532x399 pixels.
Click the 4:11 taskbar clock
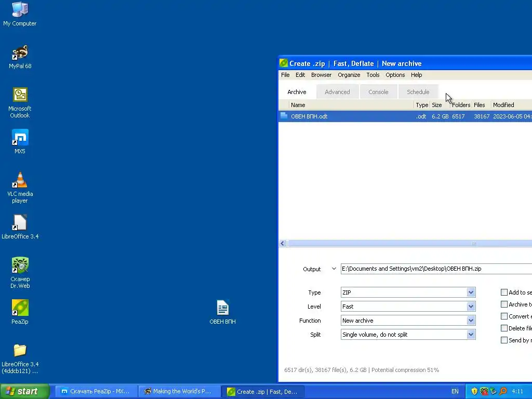click(x=517, y=391)
